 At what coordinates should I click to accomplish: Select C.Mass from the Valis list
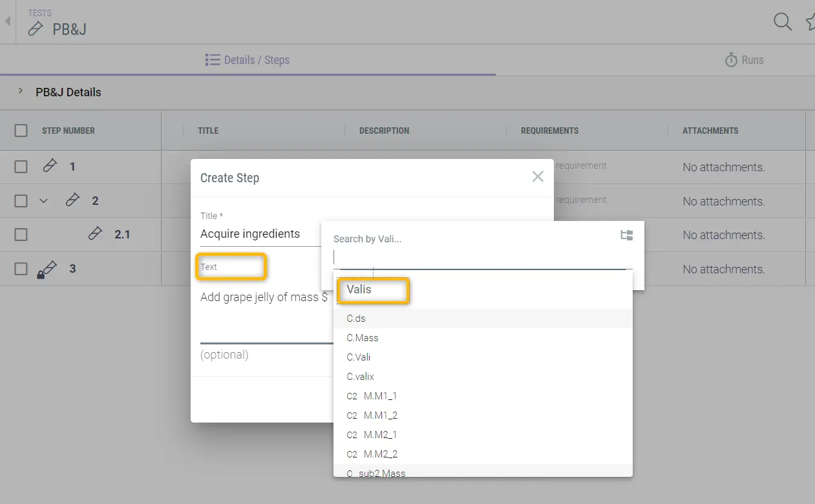363,338
